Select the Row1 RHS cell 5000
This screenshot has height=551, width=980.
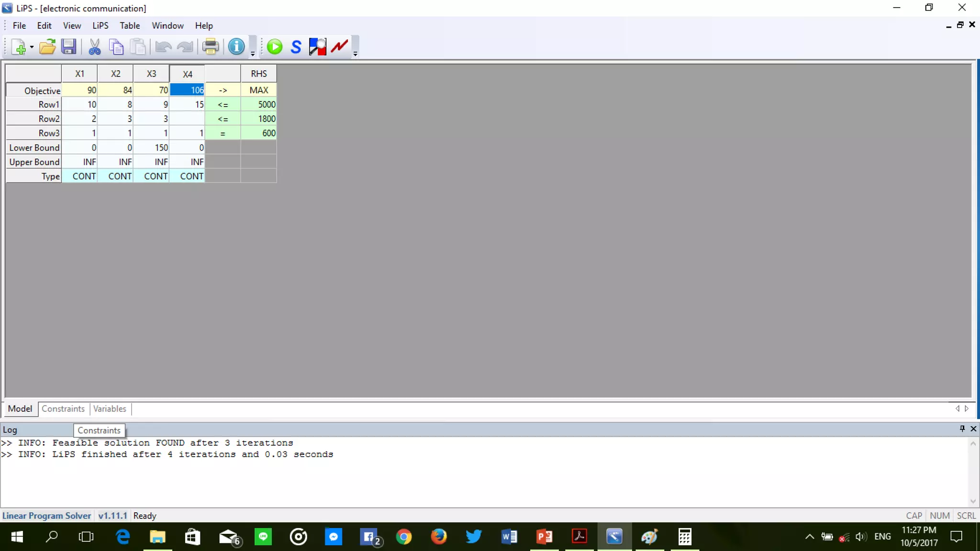[x=259, y=104]
